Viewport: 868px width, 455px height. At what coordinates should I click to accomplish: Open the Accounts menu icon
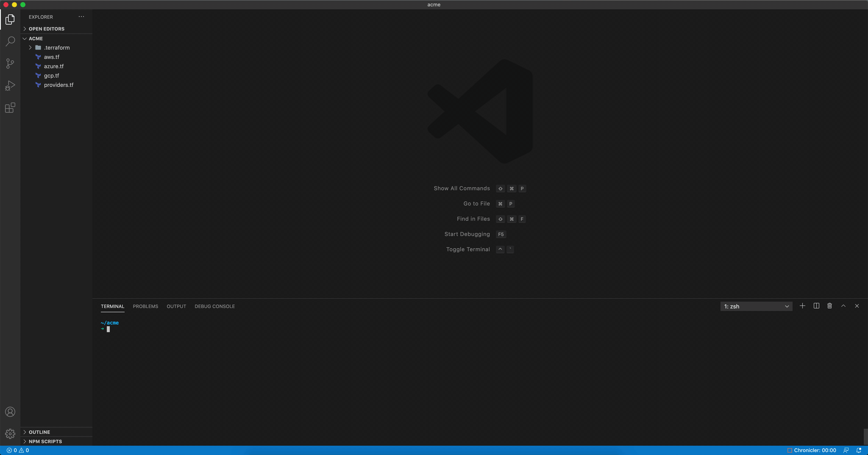tap(10, 412)
